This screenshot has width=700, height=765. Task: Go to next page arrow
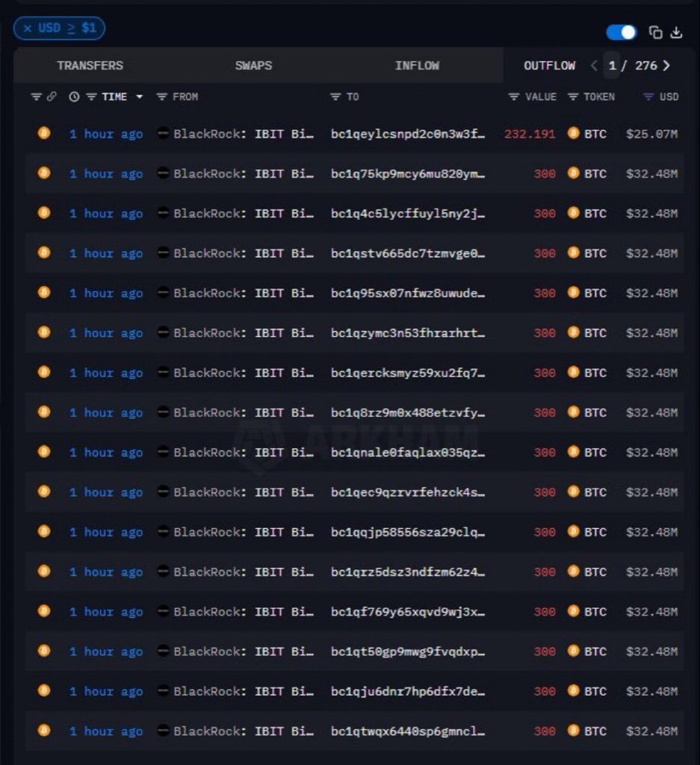click(x=666, y=66)
